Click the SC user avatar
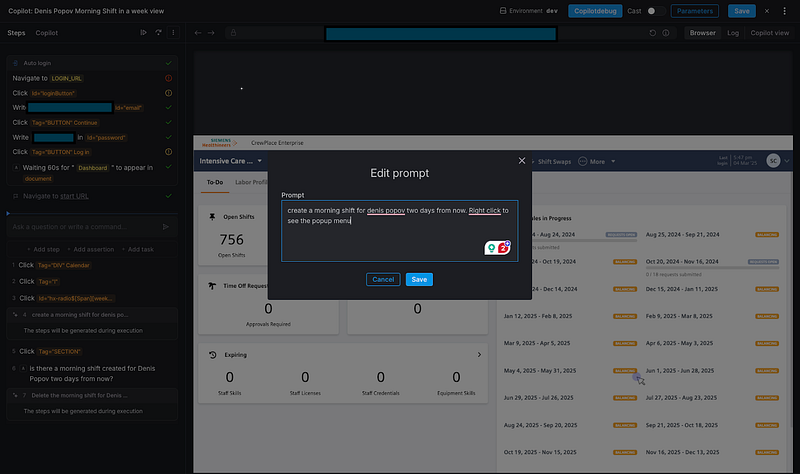 (773, 161)
